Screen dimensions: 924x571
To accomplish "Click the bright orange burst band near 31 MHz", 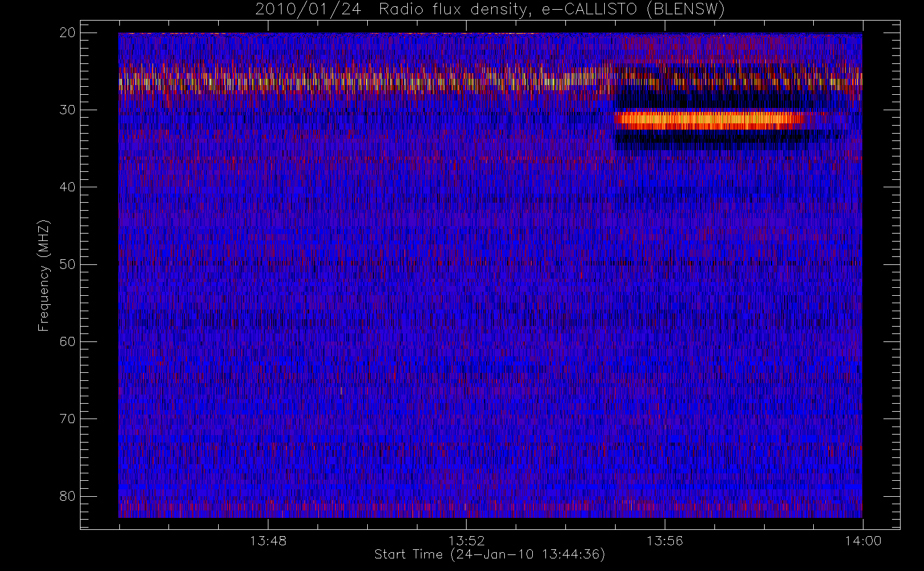I will coord(709,119).
